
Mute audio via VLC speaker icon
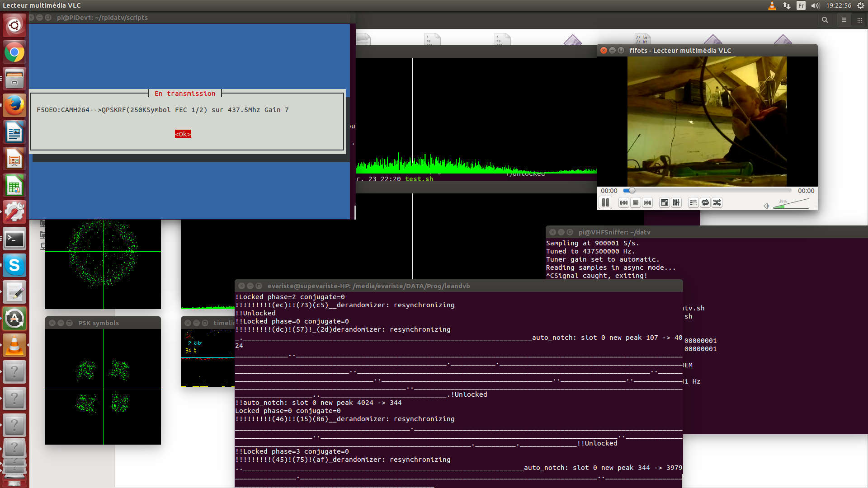click(766, 206)
